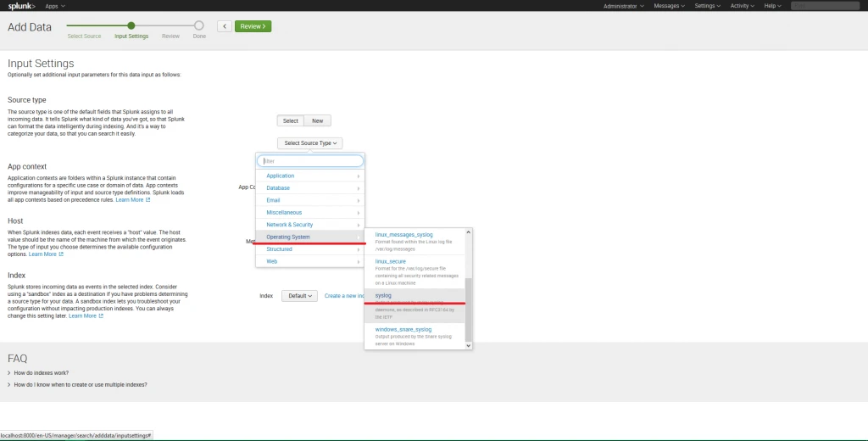The width and height of the screenshot is (868, 441).
Task: Click the Splunk logo
Action: (22, 6)
